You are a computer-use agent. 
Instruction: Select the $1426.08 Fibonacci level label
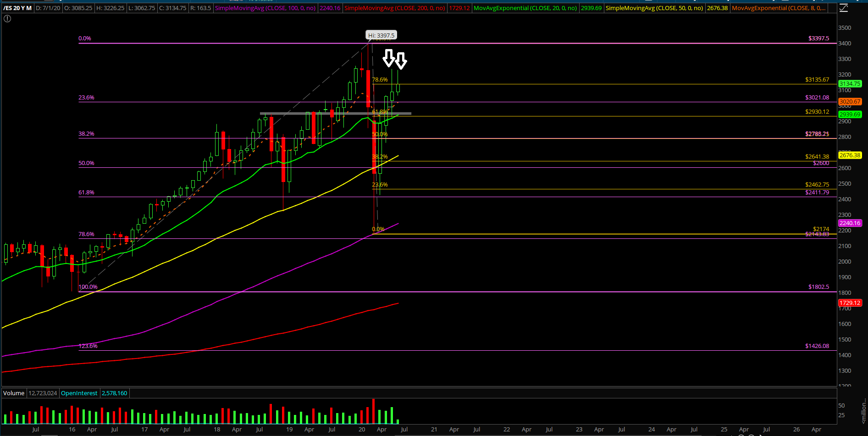click(817, 346)
